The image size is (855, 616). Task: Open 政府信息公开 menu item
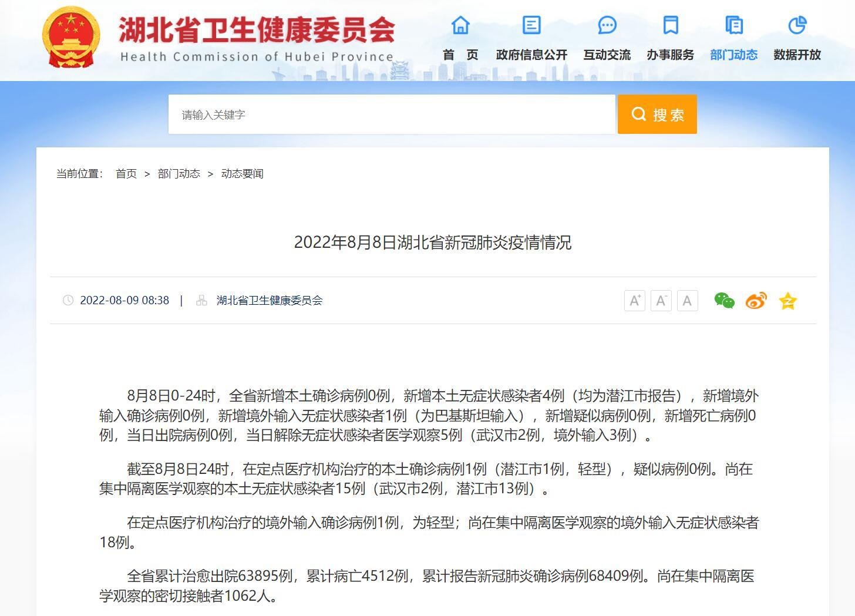pyautogui.click(x=531, y=55)
